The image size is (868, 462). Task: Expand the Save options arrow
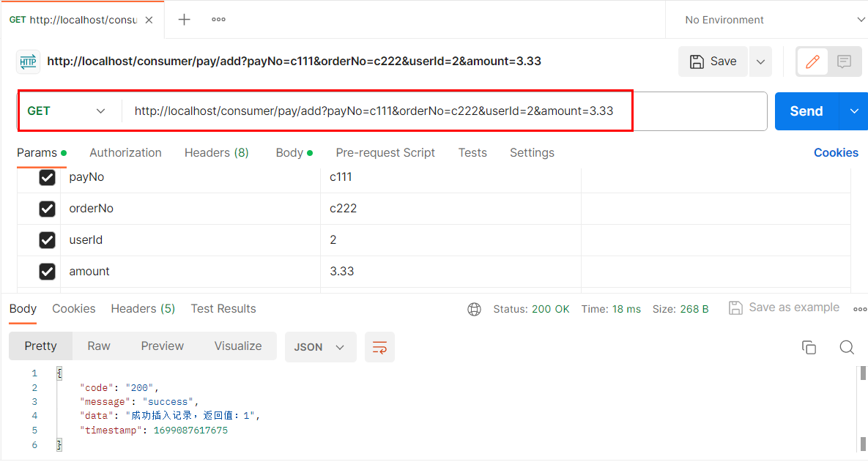click(x=760, y=62)
